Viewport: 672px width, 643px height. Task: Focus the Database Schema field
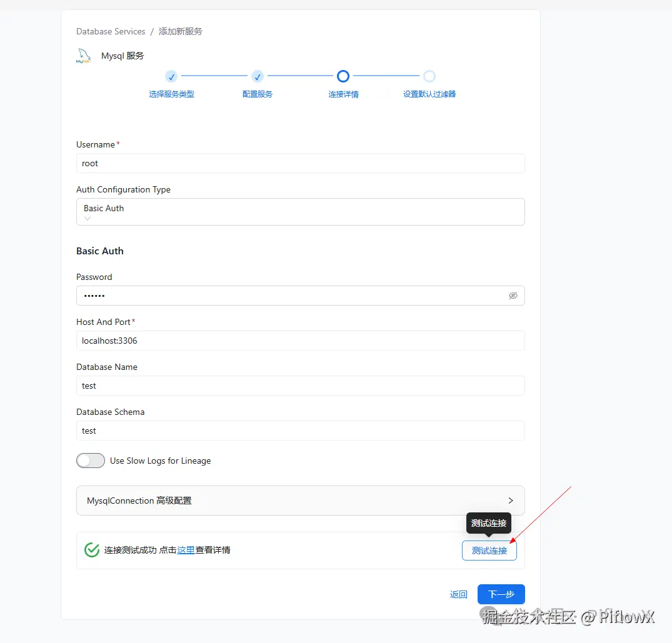coord(301,431)
